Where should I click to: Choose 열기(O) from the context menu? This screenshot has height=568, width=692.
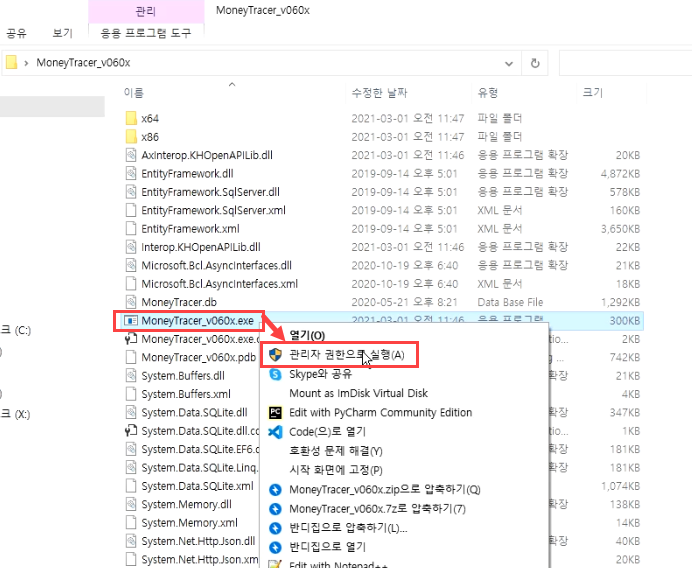pos(307,335)
